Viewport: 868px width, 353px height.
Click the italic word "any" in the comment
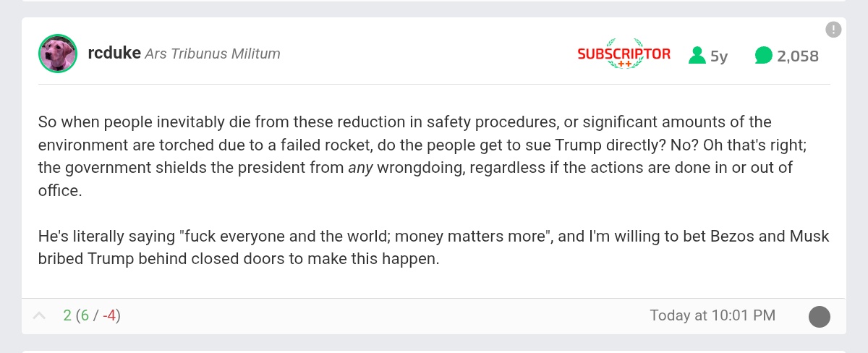tap(359, 168)
